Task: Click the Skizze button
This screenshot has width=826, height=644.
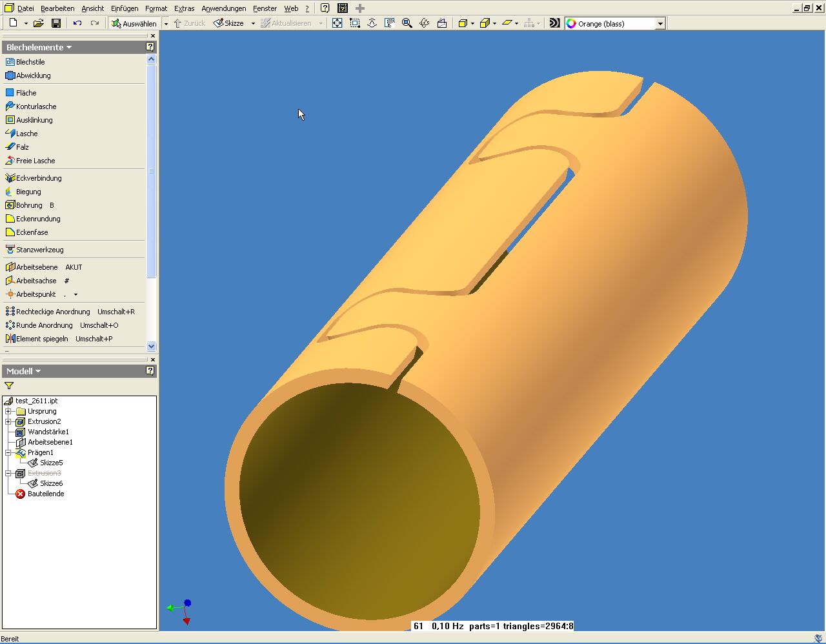Action: click(229, 23)
